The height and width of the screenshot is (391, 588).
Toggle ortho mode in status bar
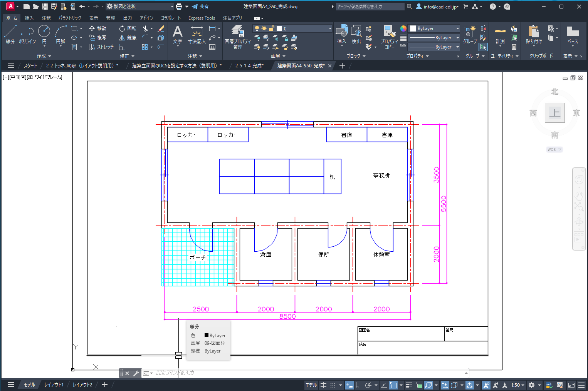point(359,385)
